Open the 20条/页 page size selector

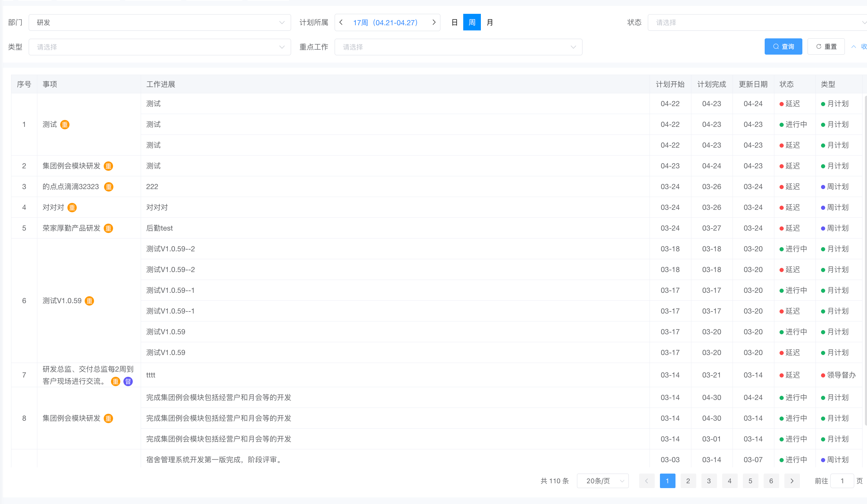pos(603,481)
